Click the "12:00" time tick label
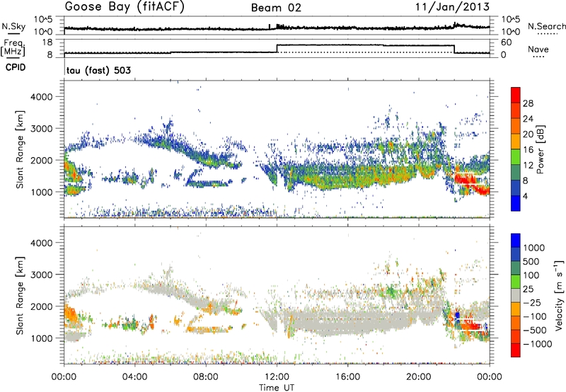Image resolution: width=566 pixels, height=392 pixels. pyautogui.click(x=277, y=377)
